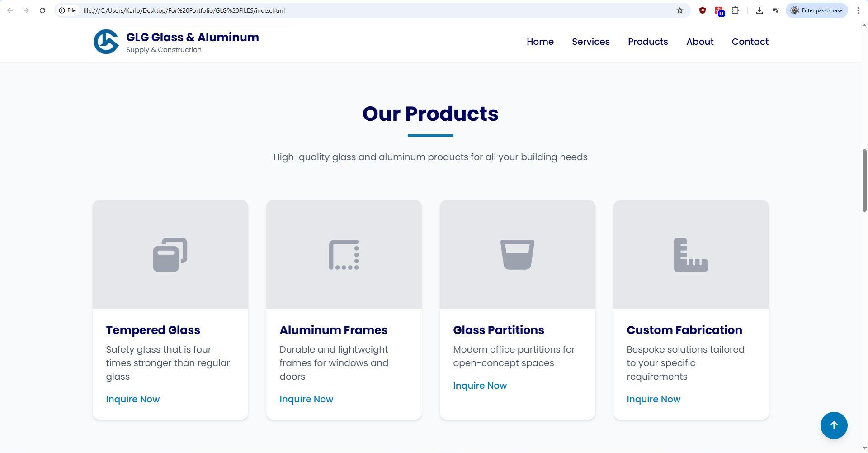This screenshot has height=453, width=868.
Task: Open the Contact nav link
Action: (750, 42)
